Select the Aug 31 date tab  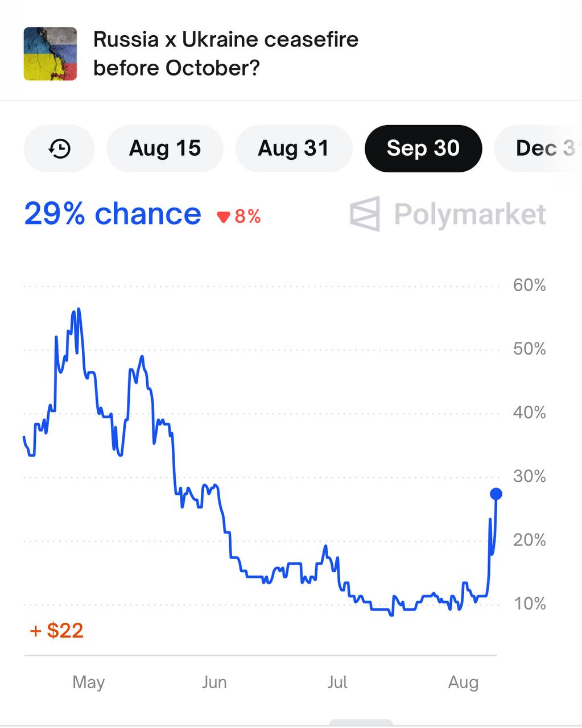click(294, 148)
